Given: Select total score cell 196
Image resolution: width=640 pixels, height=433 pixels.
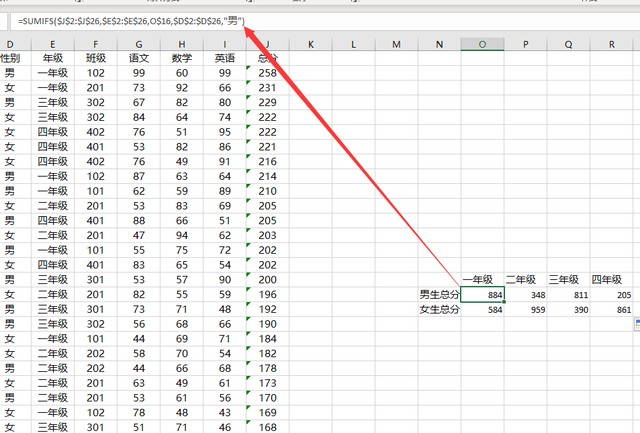Looking at the screenshot, I should (x=267, y=294).
